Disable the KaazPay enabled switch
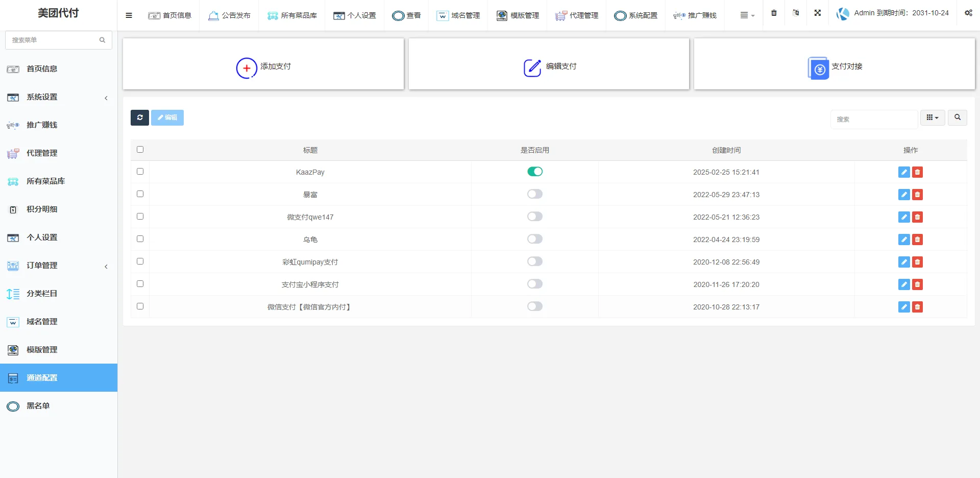Image resolution: width=980 pixels, height=478 pixels. click(534, 172)
